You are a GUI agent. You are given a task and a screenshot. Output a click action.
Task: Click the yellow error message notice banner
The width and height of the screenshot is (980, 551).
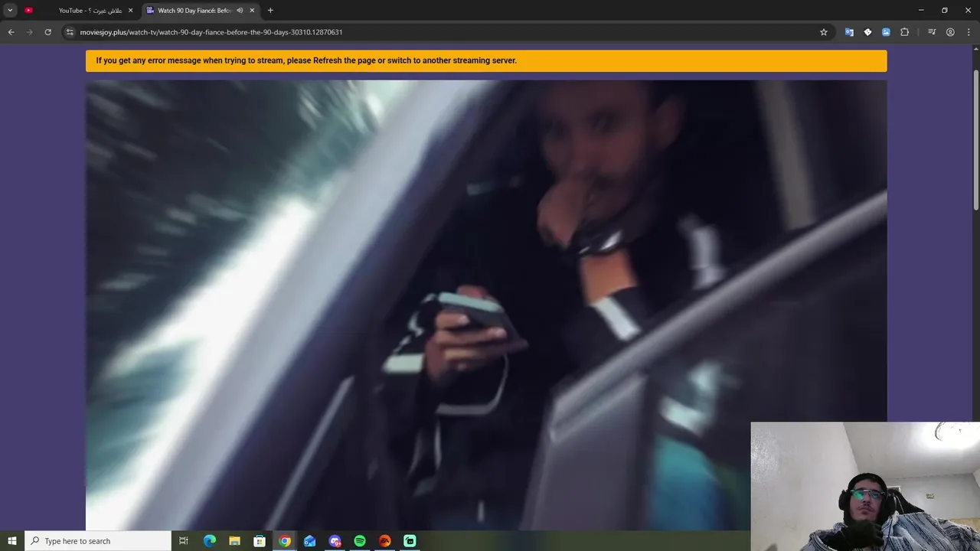tap(486, 61)
